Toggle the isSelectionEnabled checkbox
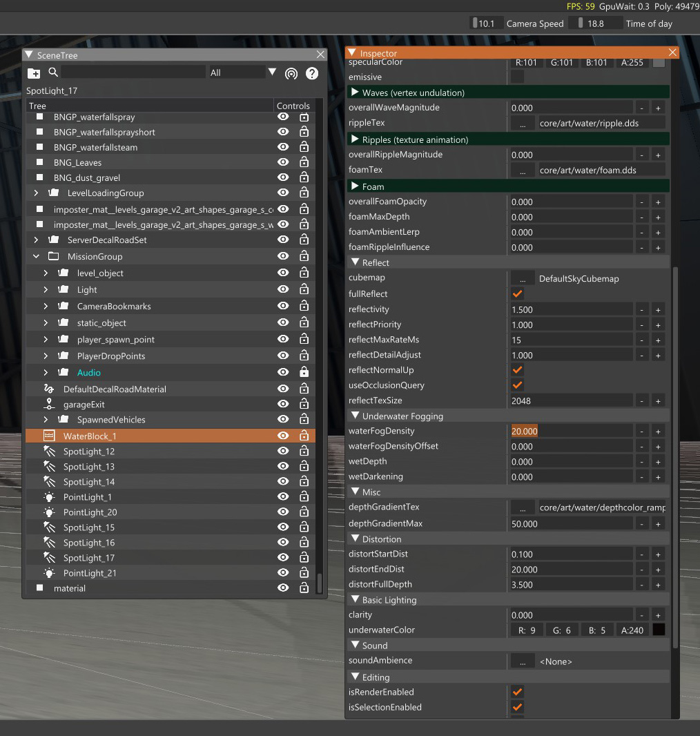The image size is (700, 736). pos(518,707)
